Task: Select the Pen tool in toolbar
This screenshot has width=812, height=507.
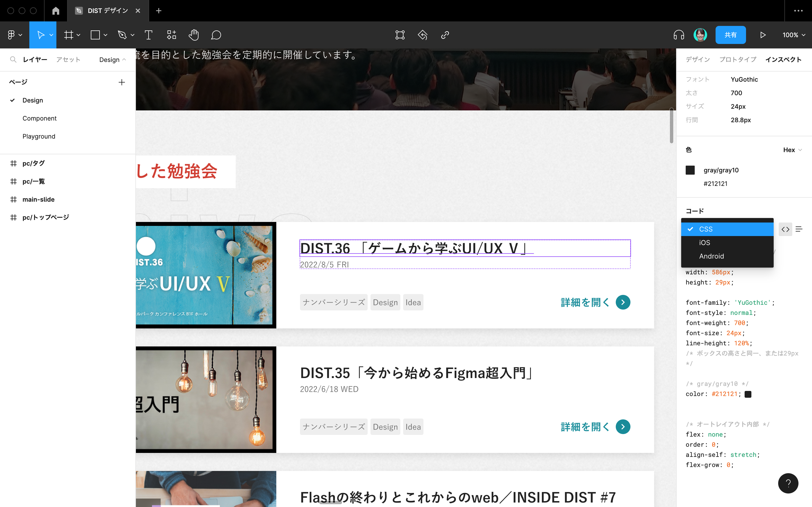Action: (122, 35)
